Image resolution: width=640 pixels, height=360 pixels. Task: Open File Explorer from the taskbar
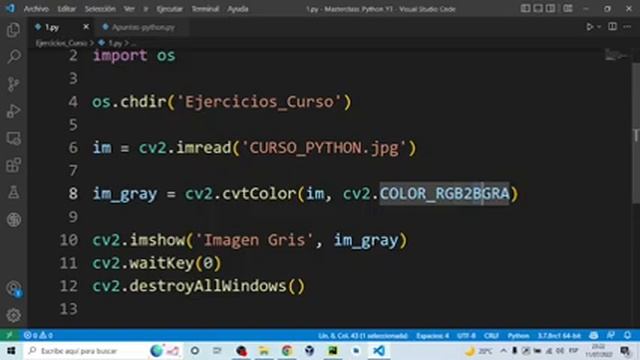coord(264,351)
